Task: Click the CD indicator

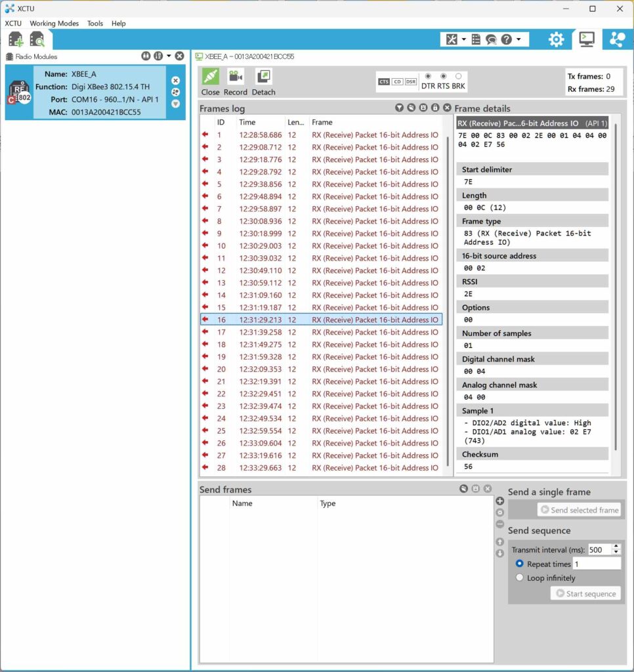Action: click(397, 82)
